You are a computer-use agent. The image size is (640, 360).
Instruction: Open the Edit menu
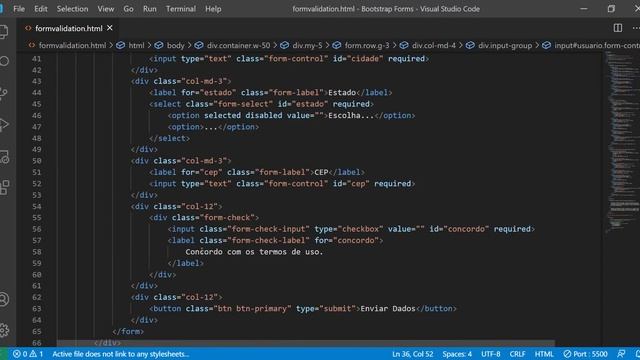(40, 9)
